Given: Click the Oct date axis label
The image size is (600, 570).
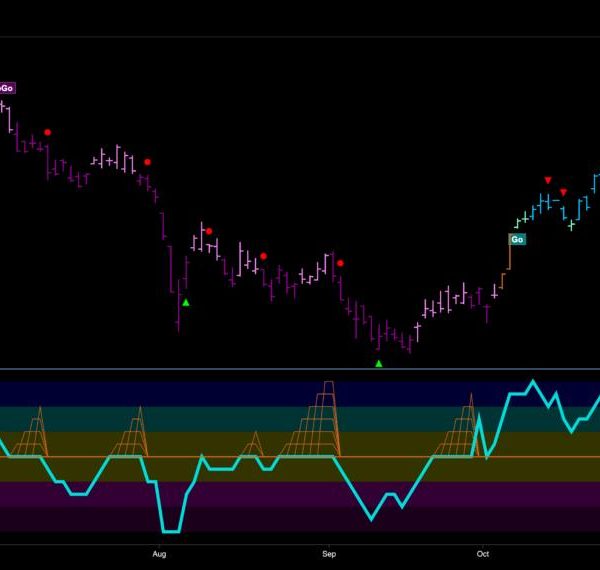Looking at the screenshot, I should click(483, 554).
